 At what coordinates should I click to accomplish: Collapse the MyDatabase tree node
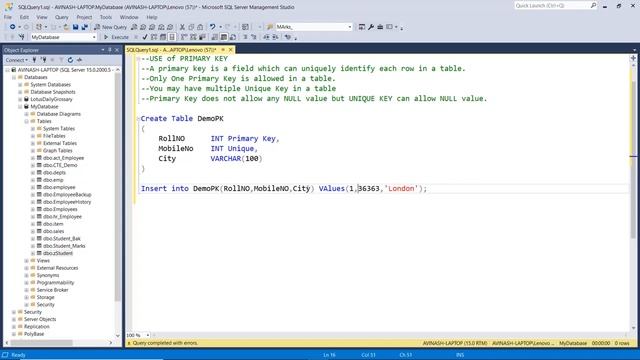pos(20,107)
